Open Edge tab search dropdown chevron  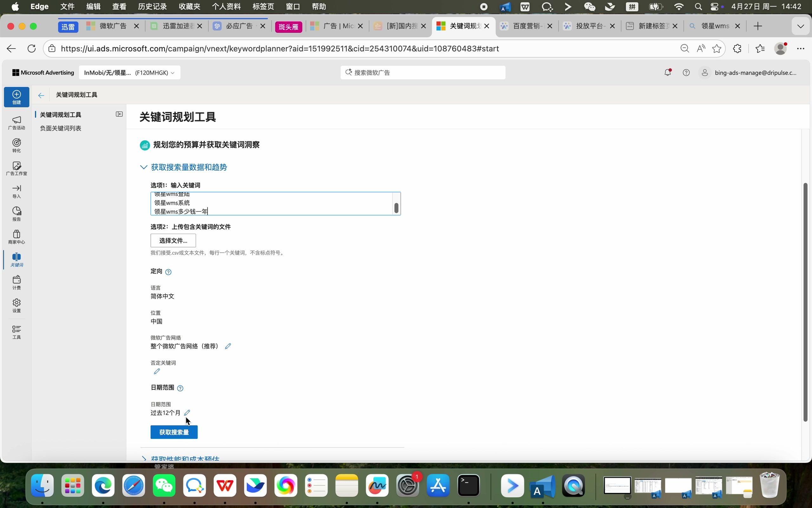(801, 26)
